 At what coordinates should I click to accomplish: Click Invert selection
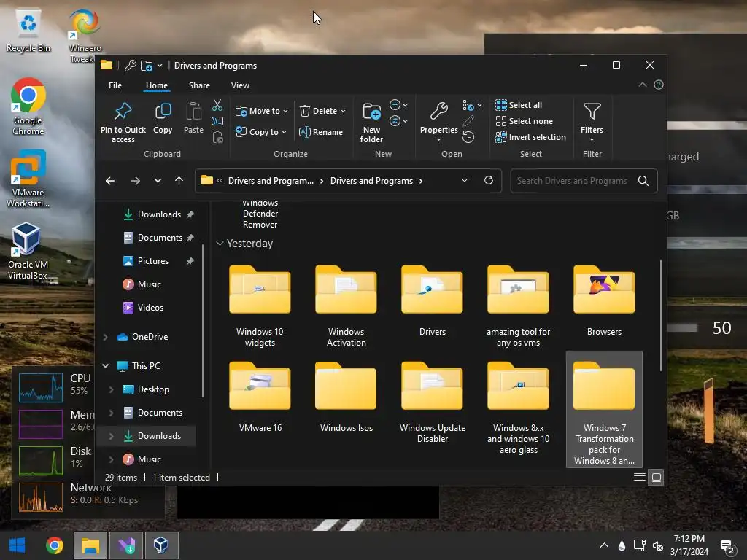click(x=530, y=137)
